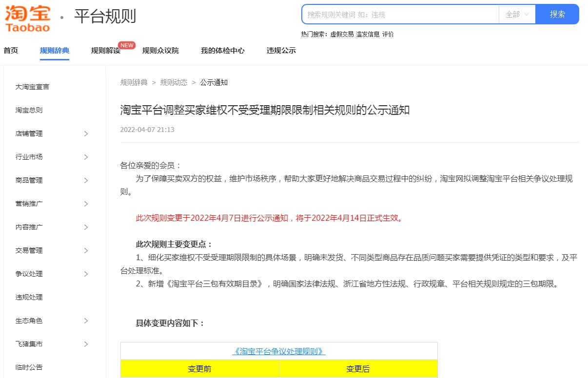Select 生态角色 in the sidebar
Viewport: 588px width, 378px height.
[x=29, y=321]
